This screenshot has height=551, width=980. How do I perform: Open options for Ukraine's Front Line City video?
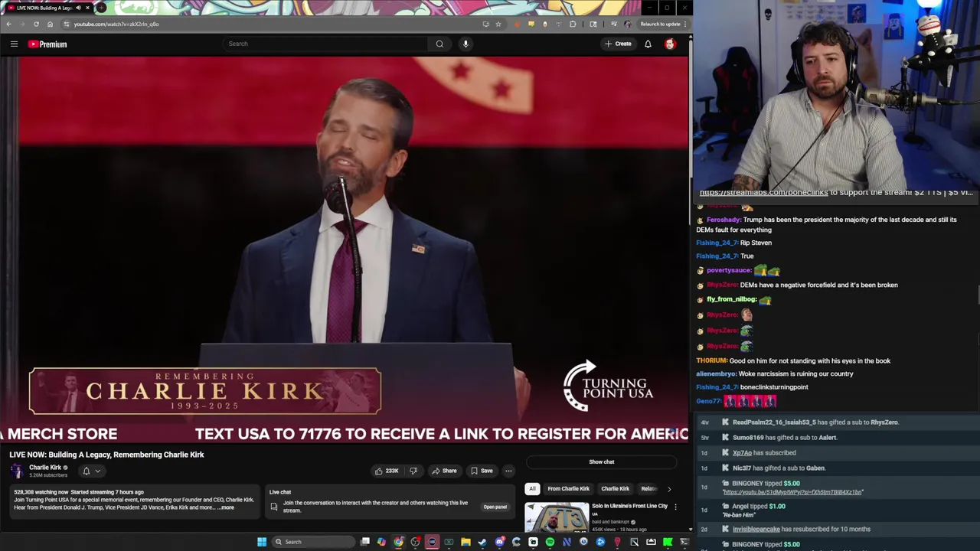(x=675, y=507)
